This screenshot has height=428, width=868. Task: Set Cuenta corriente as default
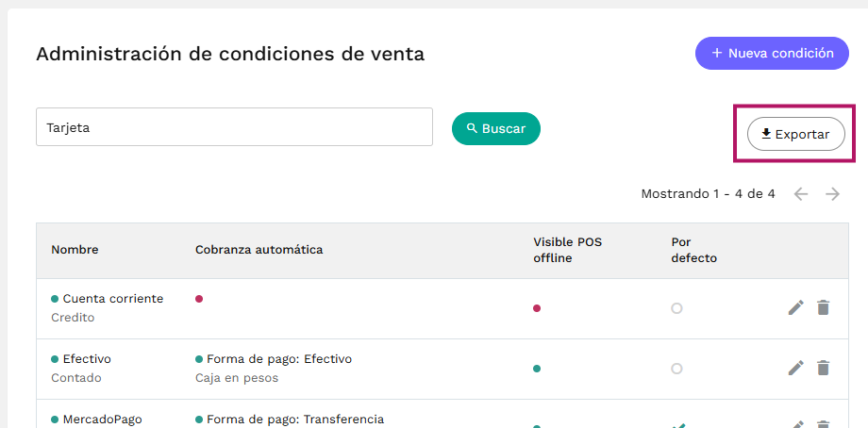click(676, 308)
